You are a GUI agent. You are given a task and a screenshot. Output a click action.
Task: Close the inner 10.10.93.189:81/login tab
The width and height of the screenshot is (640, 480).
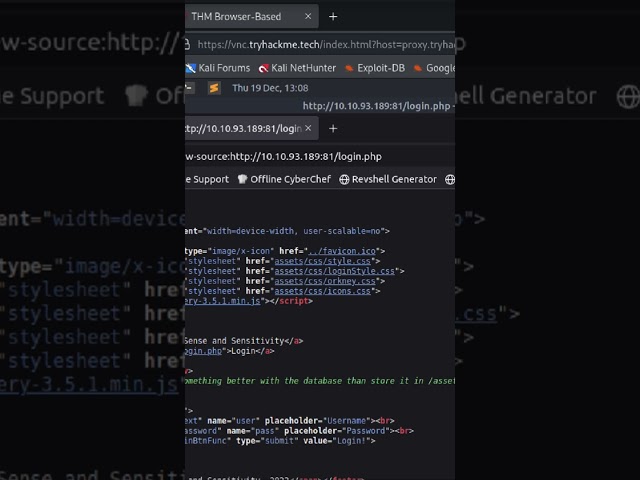308,128
